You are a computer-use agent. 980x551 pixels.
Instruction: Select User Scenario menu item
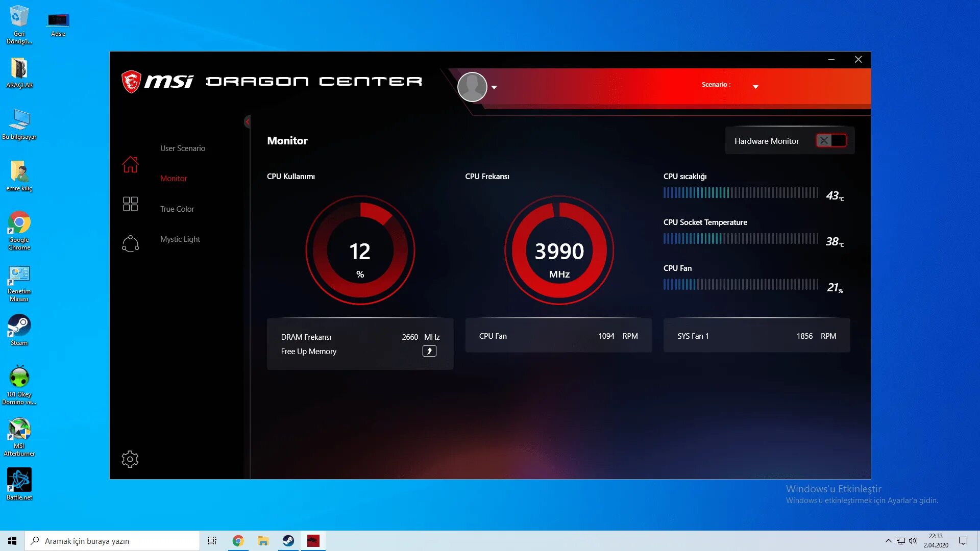coord(183,148)
